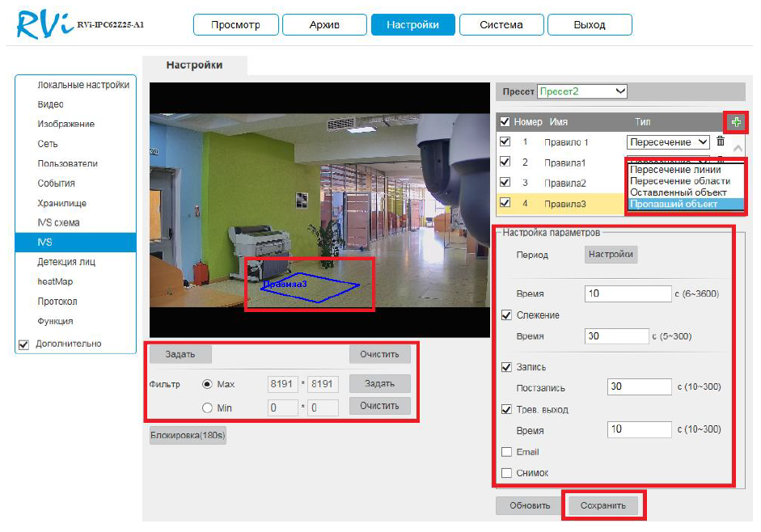
Task: Uncheck the 'Запись' checkbox
Action: (507, 367)
